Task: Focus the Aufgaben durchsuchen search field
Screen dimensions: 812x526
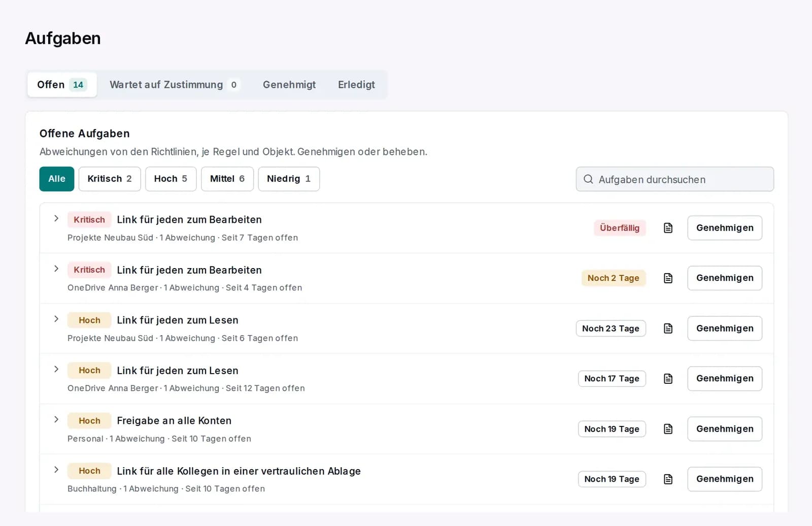Action: coord(675,179)
